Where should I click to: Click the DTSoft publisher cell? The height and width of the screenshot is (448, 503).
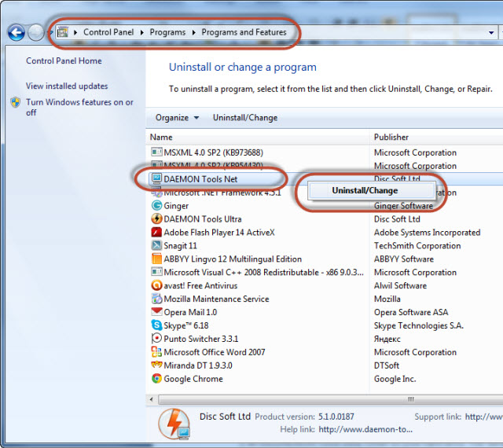(387, 365)
